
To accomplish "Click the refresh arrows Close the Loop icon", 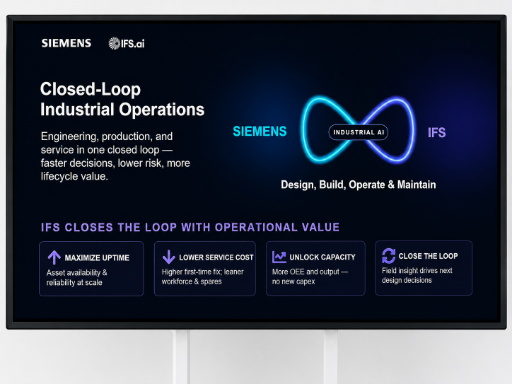I will tap(388, 256).
